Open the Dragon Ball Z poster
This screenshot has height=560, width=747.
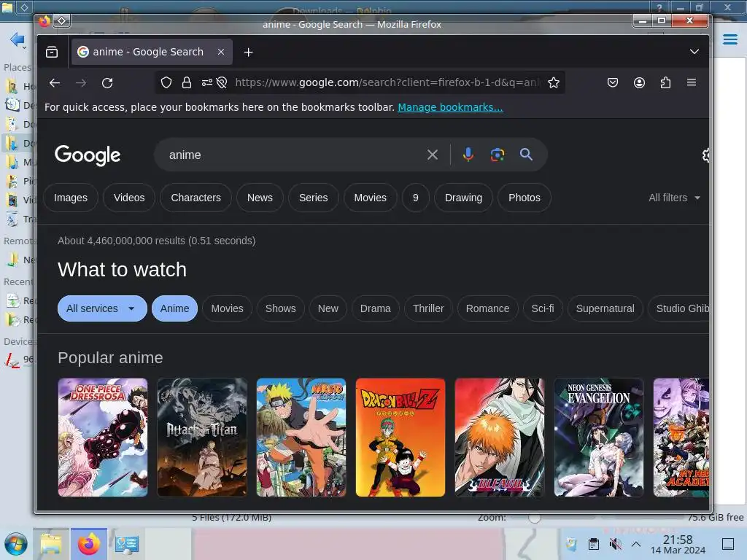[400, 437]
